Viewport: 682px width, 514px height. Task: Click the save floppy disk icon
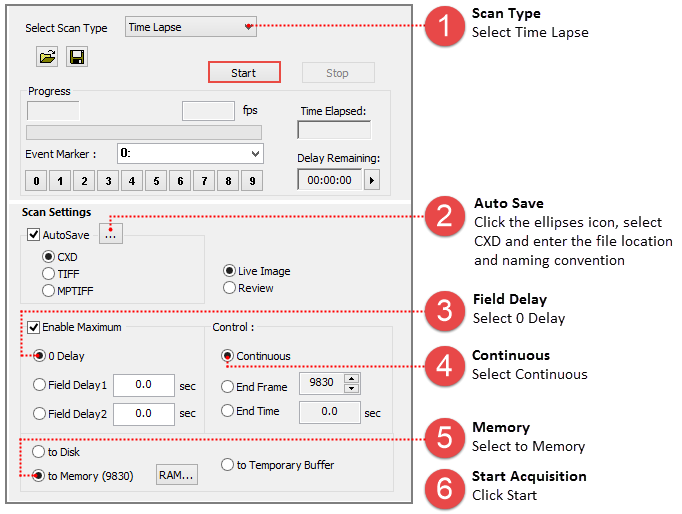[77, 58]
